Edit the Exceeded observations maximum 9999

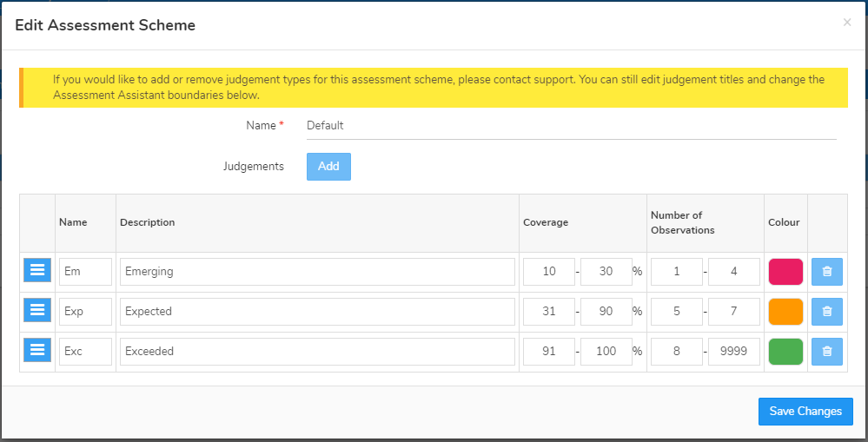pyautogui.click(x=734, y=352)
